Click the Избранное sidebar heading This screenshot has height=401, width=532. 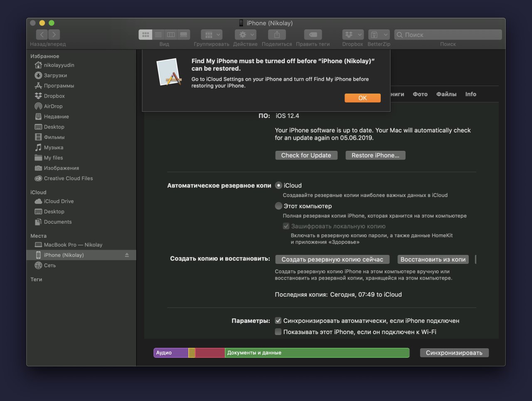pyautogui.click(x=45, y=56)
